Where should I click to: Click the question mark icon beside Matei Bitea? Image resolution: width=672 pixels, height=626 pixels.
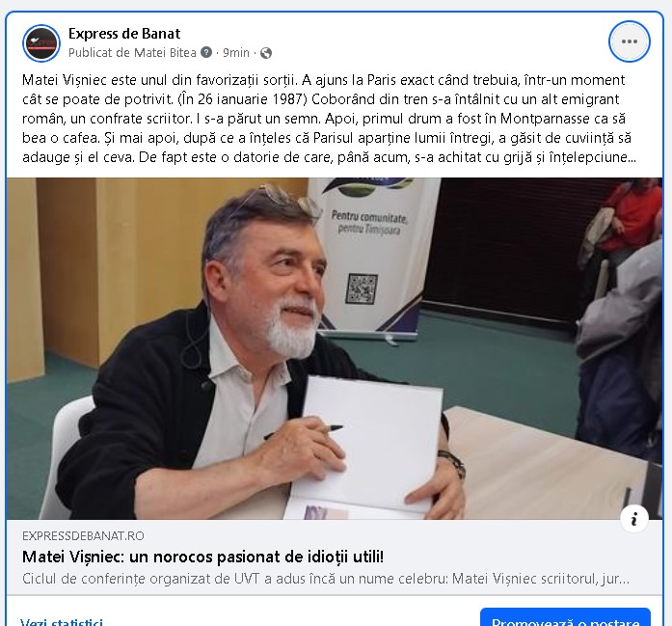pos(206,52)
